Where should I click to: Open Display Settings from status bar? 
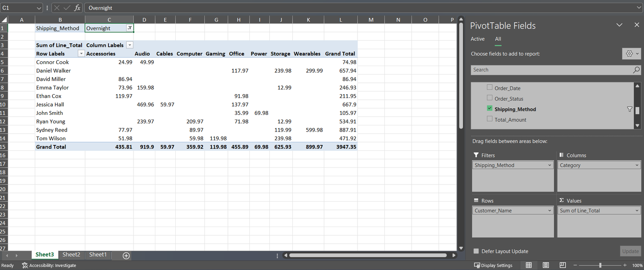point(493,265)
